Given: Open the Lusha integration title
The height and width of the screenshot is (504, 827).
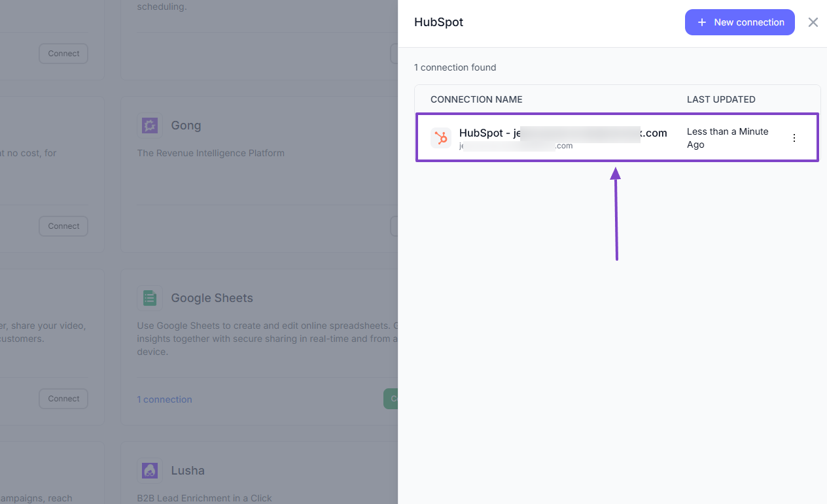Looking at the screenshot, I should pyautogui.click(x=188, y=471).
